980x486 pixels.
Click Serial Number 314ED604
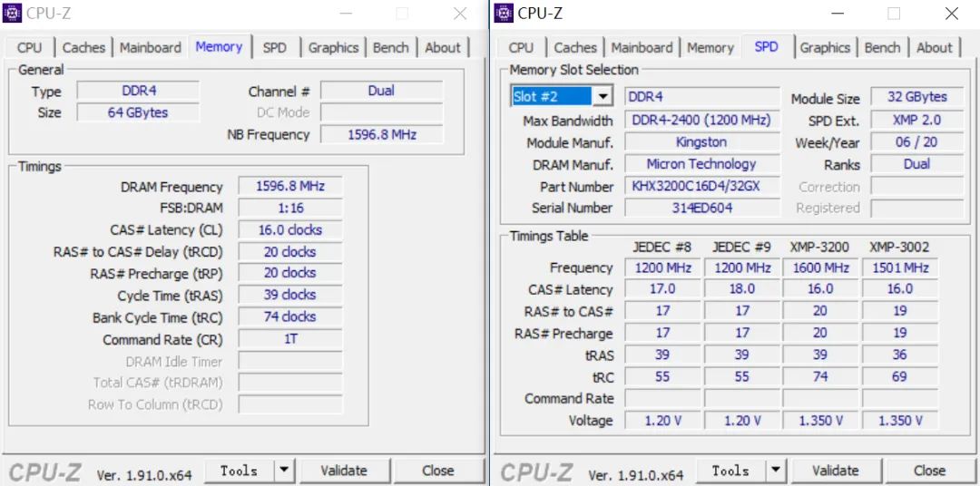click(x=701, y=208)
